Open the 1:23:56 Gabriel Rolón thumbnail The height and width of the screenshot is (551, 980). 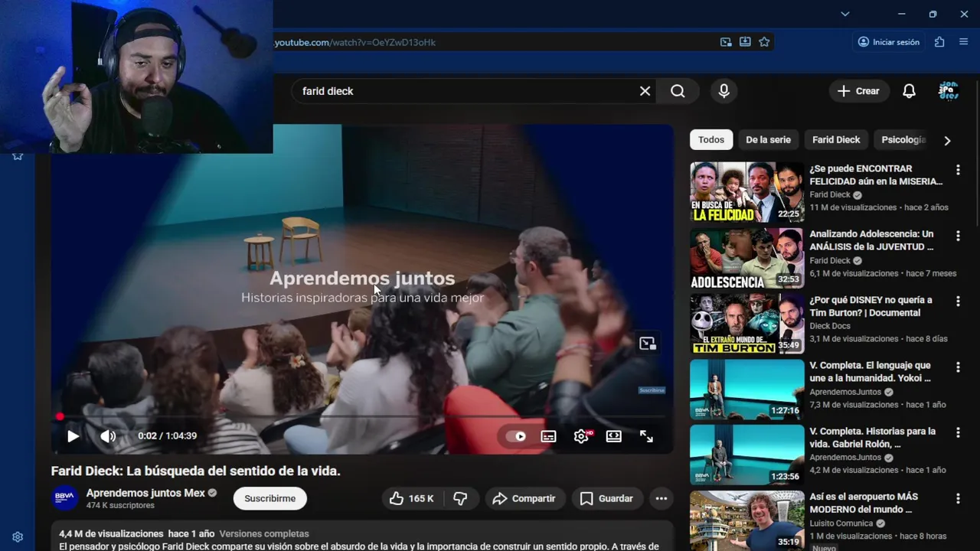(746, 455)
